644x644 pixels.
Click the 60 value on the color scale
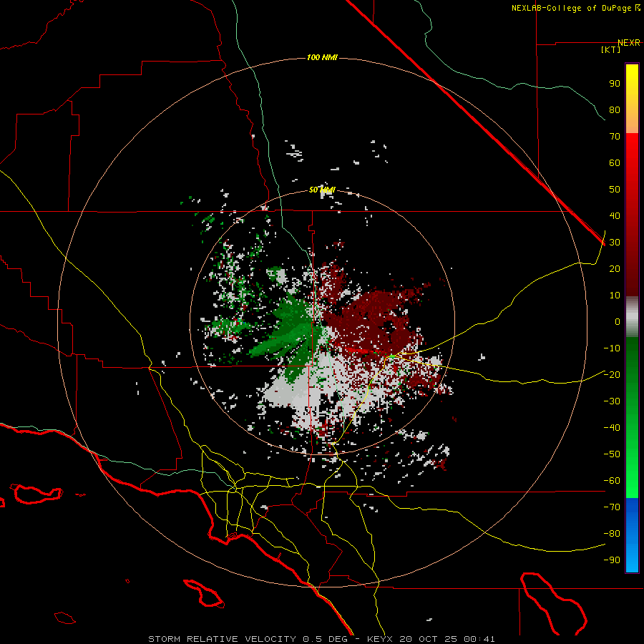615,163
